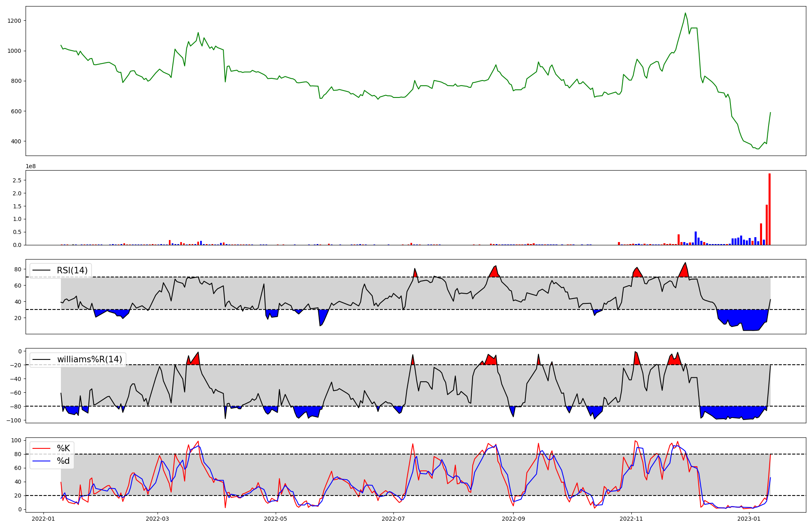Click the 80 tick on the RSI axis
The height and width of the screenshot is (528, 812).
coord(18,269)
